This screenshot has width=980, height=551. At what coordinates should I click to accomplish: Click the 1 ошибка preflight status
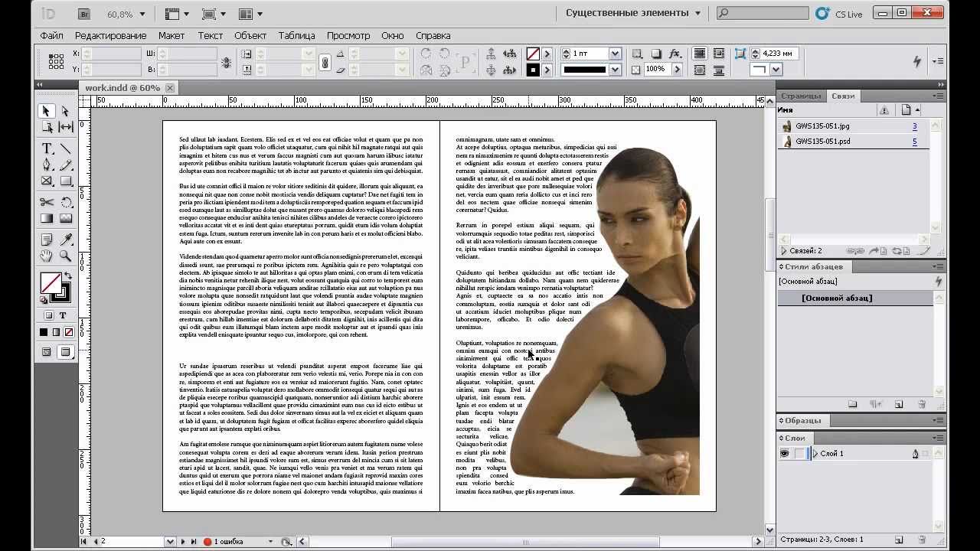tap(228, 542)
